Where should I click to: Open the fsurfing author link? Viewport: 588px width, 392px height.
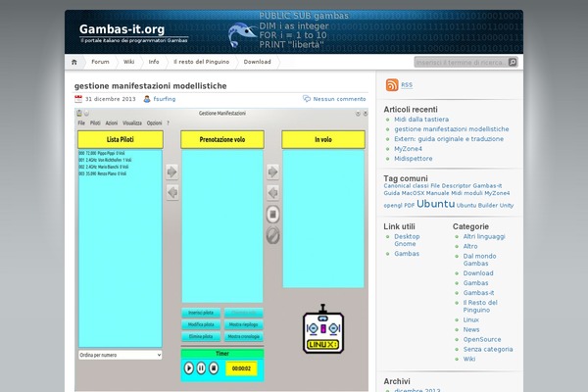165,99
